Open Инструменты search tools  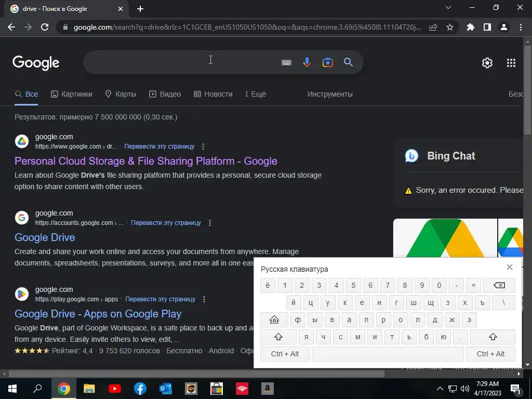(x=330, y=94)
